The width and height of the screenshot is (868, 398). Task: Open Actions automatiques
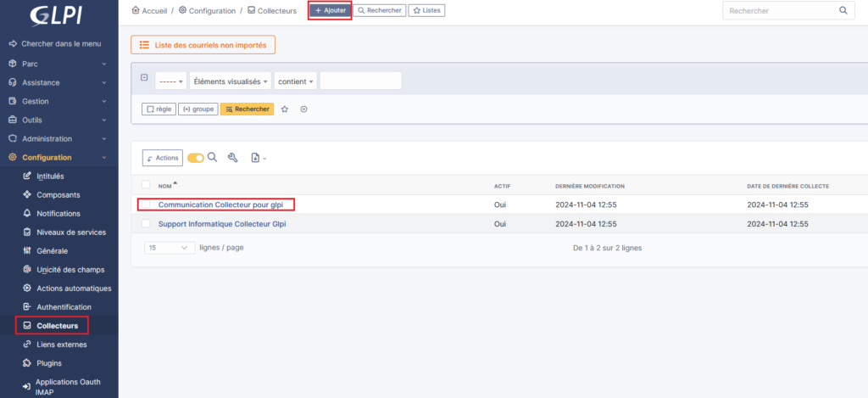(74, 289)
